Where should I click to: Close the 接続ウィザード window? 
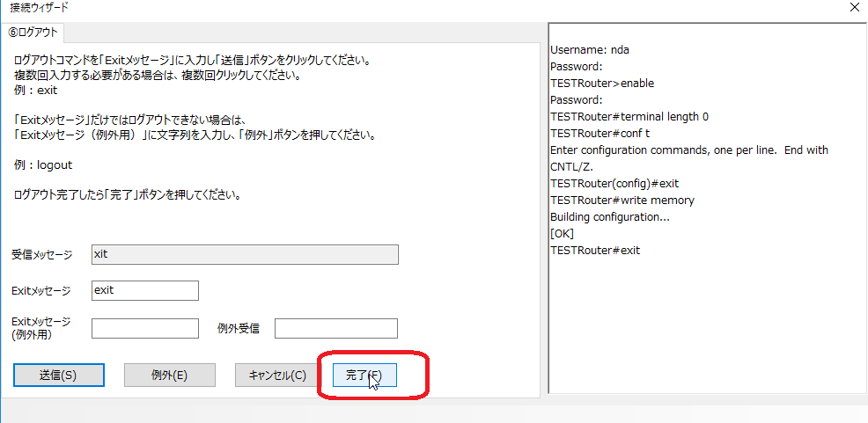coord(853,8)
